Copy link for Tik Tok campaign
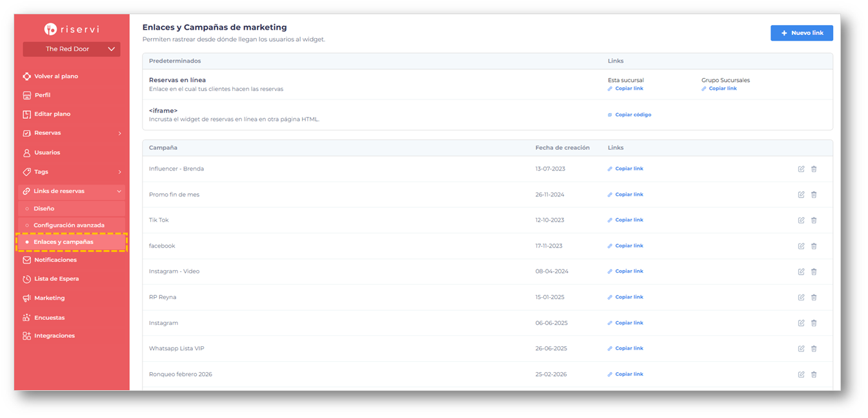The image size is (868, 418). click(625, 220)
